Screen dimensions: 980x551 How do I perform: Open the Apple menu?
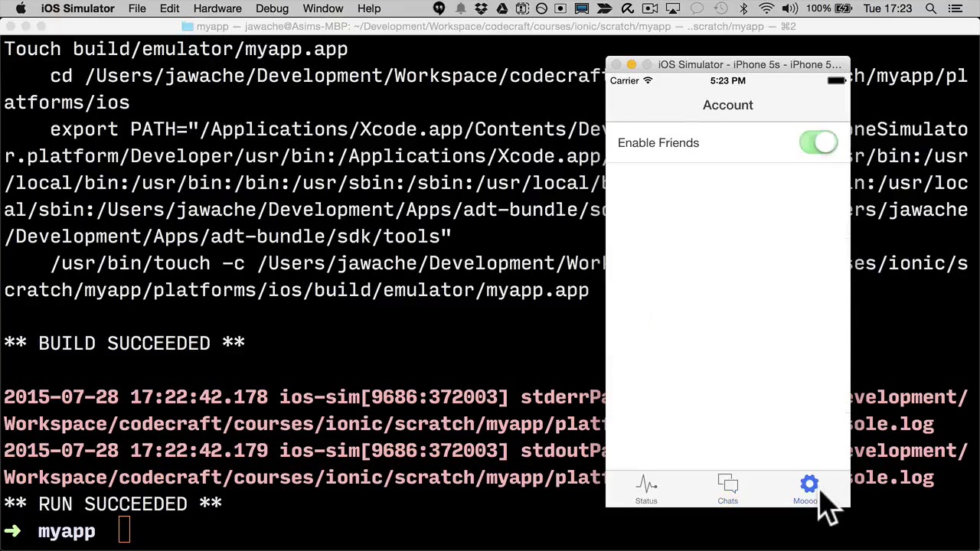pos(21,8)
